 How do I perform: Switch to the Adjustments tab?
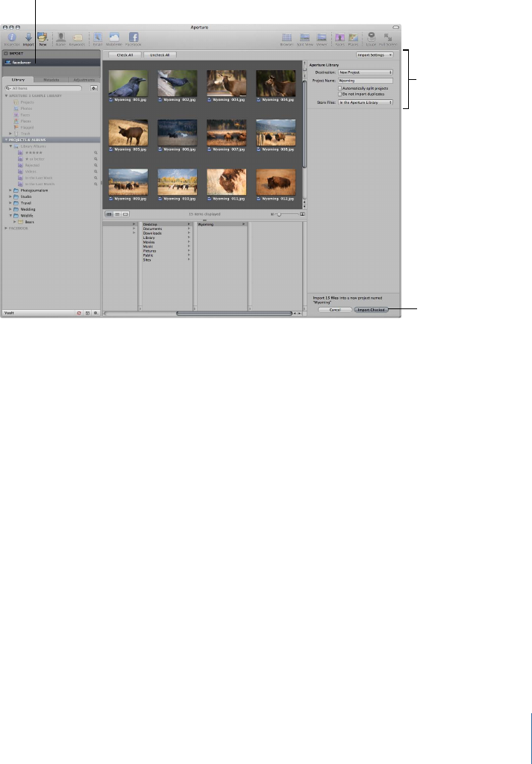(x=84, y=79)
